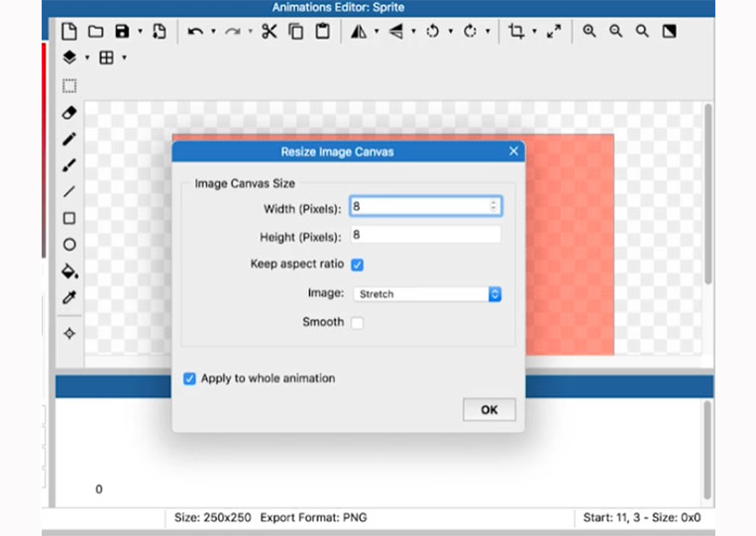Click the frame number '0' label
Viewport: 756px width, 536px height.
[x=99, y=489]
